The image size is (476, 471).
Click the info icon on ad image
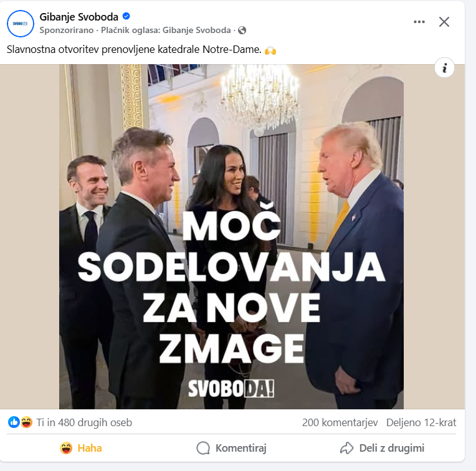click(444, 68)
